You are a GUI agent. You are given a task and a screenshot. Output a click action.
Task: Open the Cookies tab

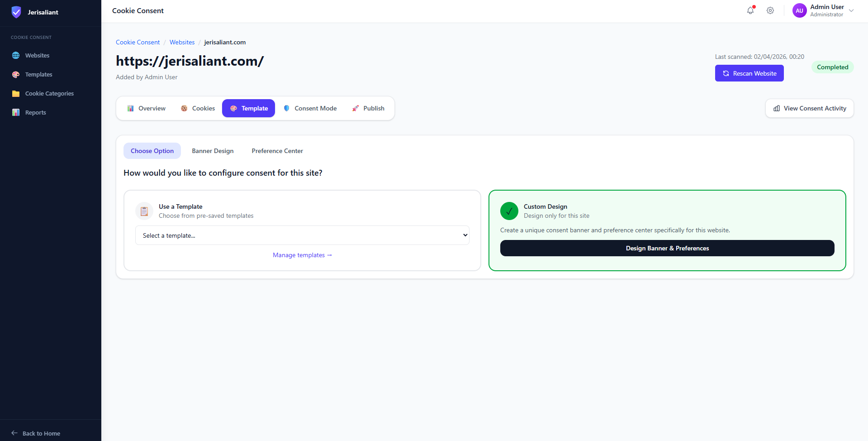click(198, 108)
